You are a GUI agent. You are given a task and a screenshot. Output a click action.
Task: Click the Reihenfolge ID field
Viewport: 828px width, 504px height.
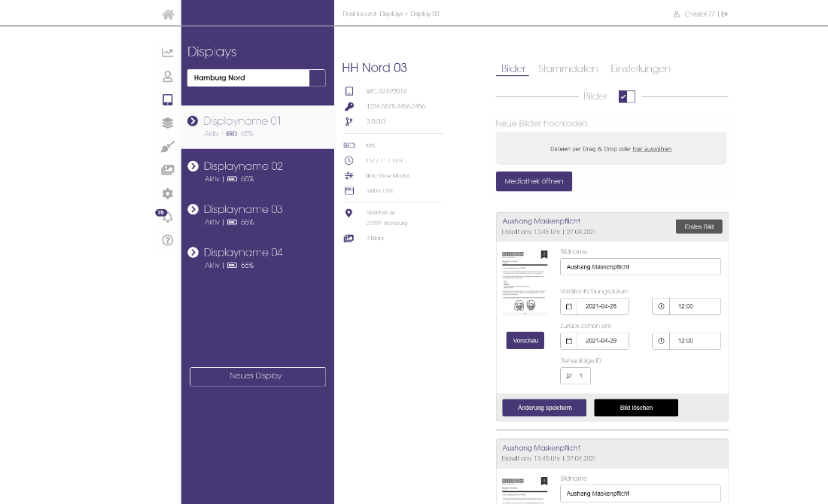575,376
